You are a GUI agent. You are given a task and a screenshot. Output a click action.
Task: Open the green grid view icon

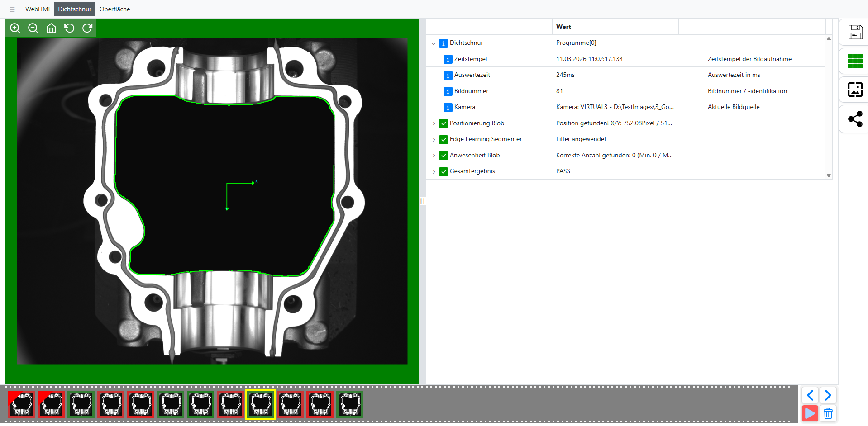tap(855, 61)
